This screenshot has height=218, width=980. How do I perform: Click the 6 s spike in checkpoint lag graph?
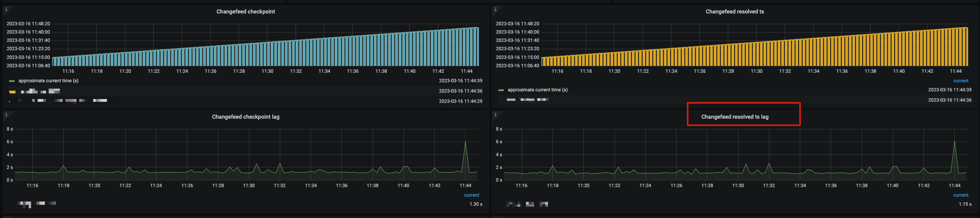click(465, 142)
